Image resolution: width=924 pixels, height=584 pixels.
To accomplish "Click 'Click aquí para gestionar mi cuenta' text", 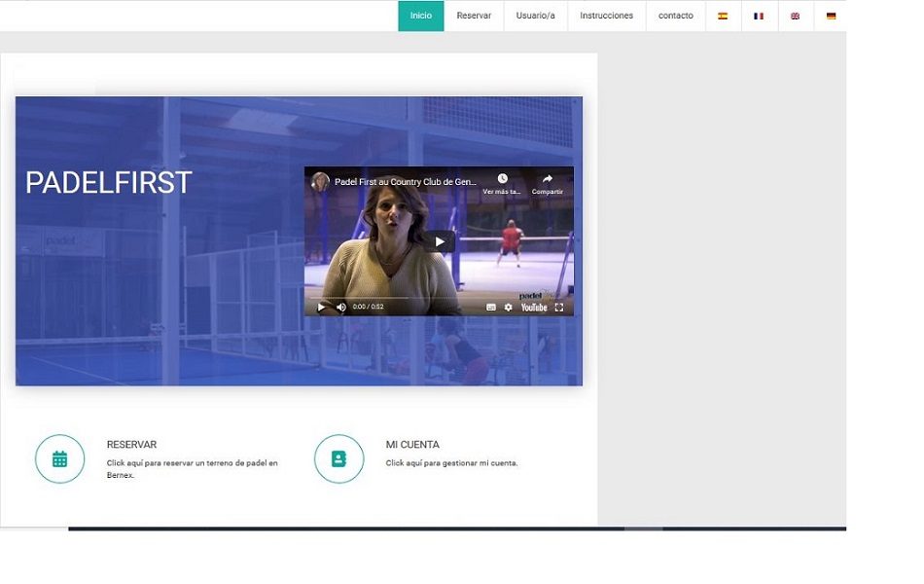I will point(451,463).
